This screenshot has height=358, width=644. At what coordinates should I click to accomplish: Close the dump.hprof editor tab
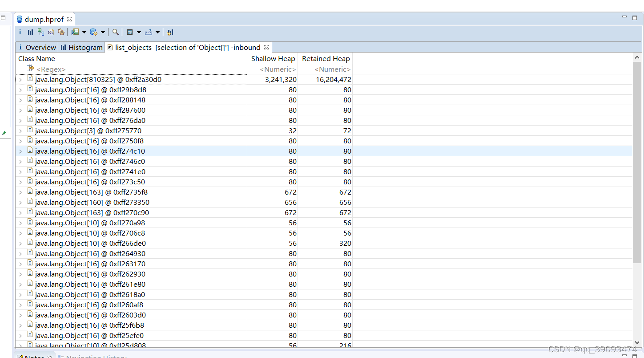click(69, 19)
